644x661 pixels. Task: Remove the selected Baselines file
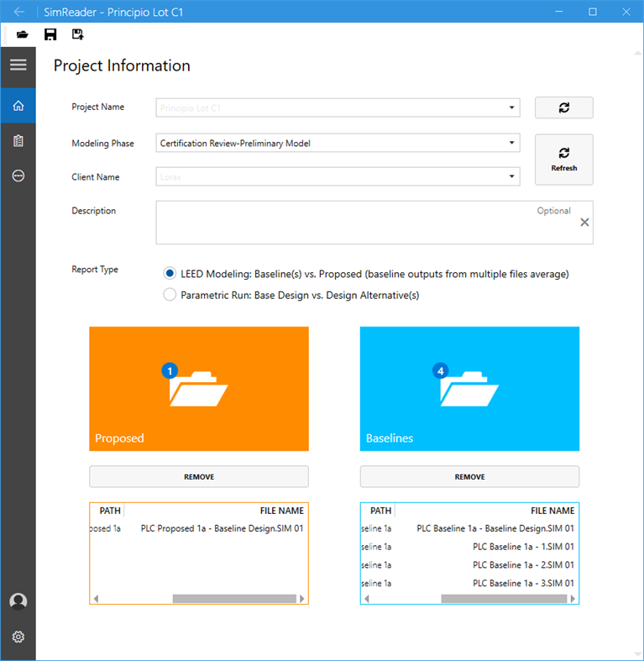pyautogui.click(x=469, y=477)
